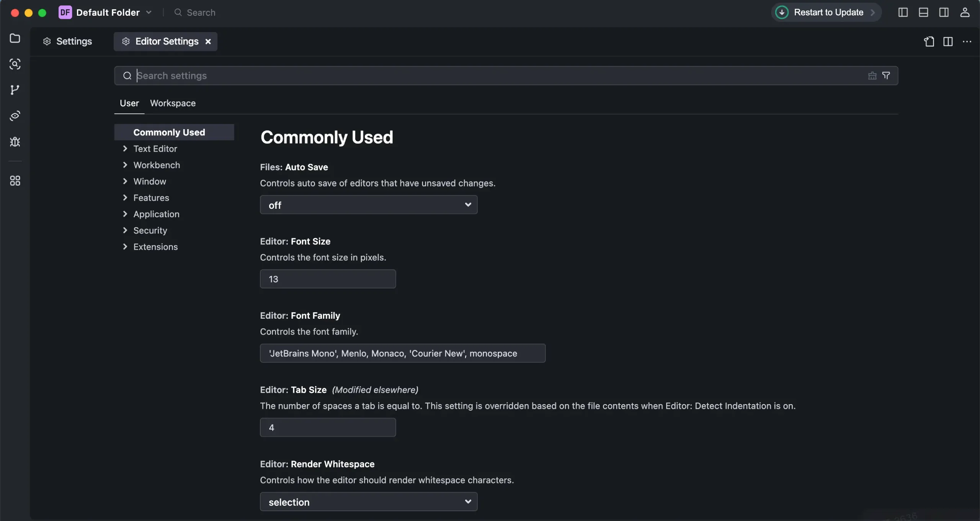Open the Extensions grid icon in sidebar
This screenshot has height=521, width=980.
click(15, 181)
